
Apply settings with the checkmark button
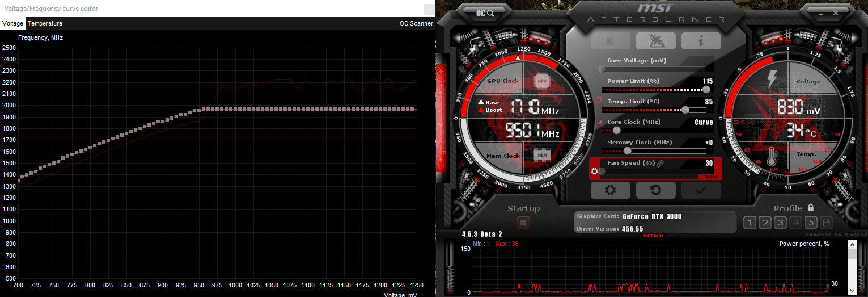(701, 190)
